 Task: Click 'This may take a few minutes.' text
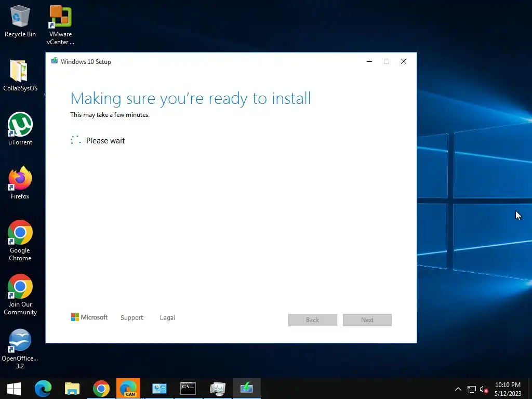pos(110,115)
